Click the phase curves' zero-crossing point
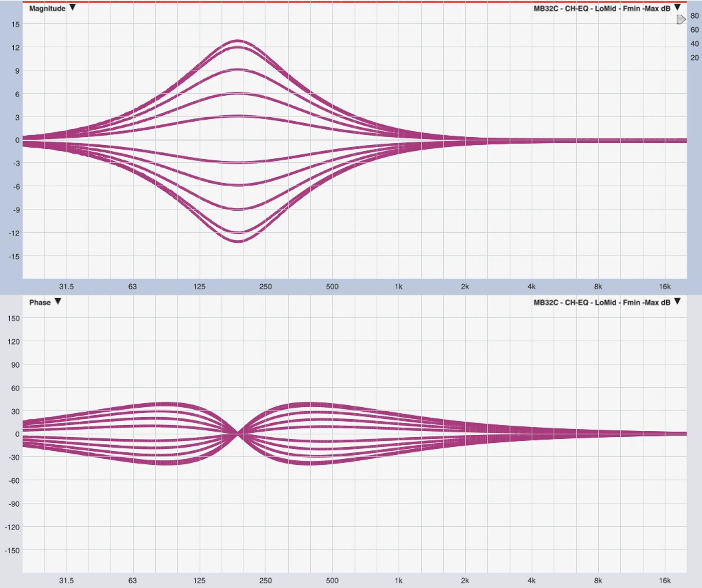 point(239,434)
